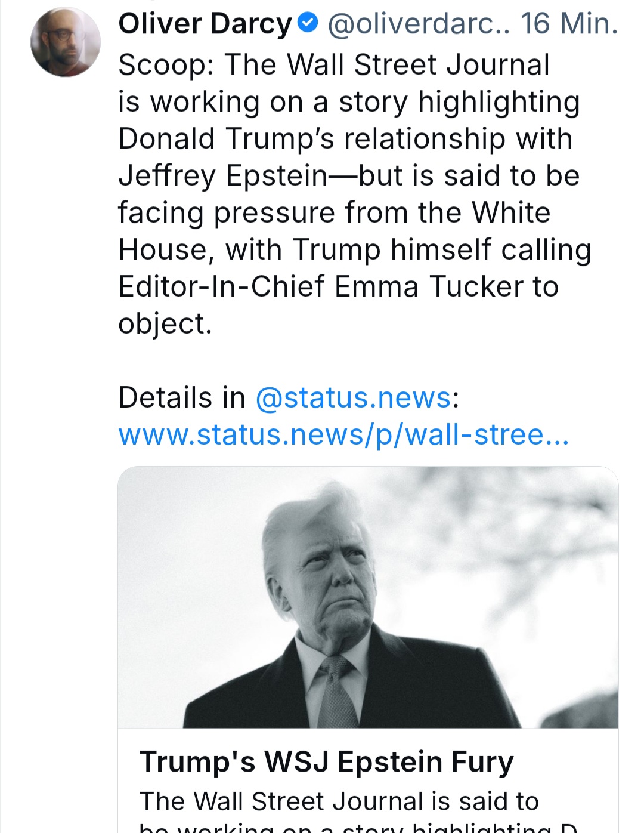Open the black-and-white Trump preview photo
The width and height of the screenshot is (644, 833).
(368, 597)
